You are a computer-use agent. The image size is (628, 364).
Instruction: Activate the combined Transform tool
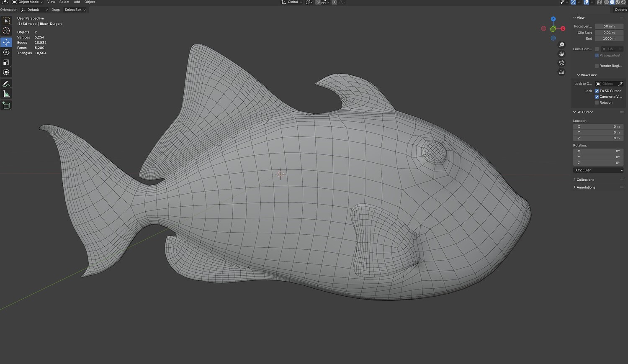[x=6, y=72]
